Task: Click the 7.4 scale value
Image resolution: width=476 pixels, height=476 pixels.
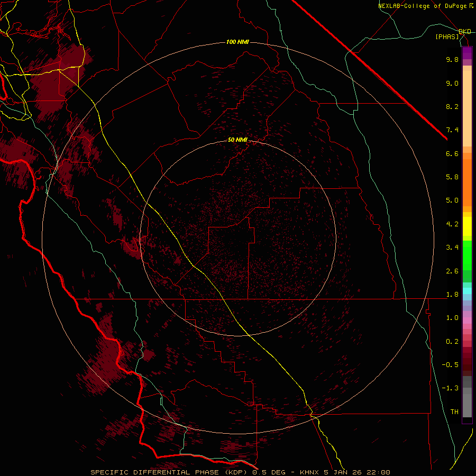Action: pos(452,130)
